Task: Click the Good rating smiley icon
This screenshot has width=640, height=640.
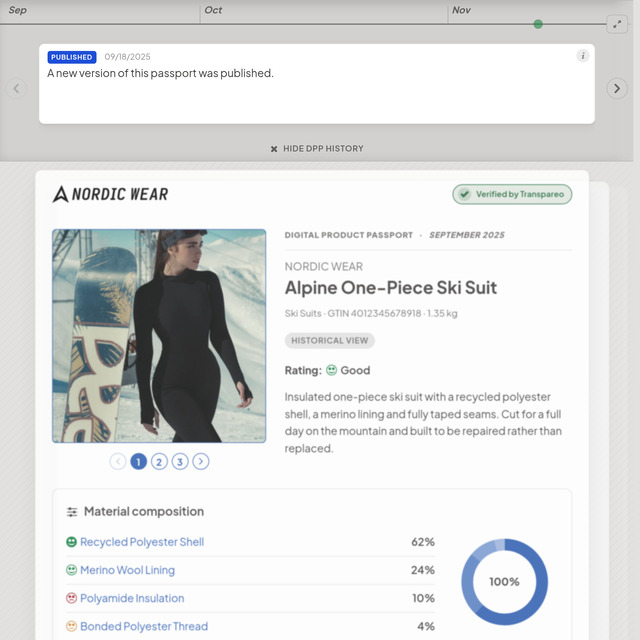Action: tap(331, 370)
